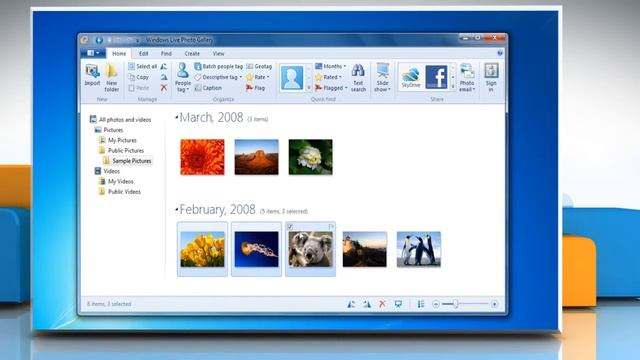The width and height of the screenshot is (640, 360).
Task: Delete with the status bar red X
Action: 382,304
